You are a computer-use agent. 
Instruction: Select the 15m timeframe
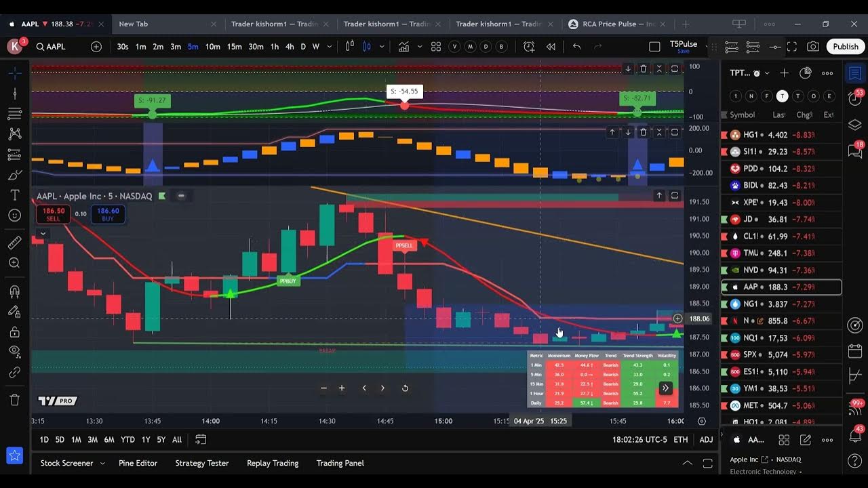click(x=235, y=47)
